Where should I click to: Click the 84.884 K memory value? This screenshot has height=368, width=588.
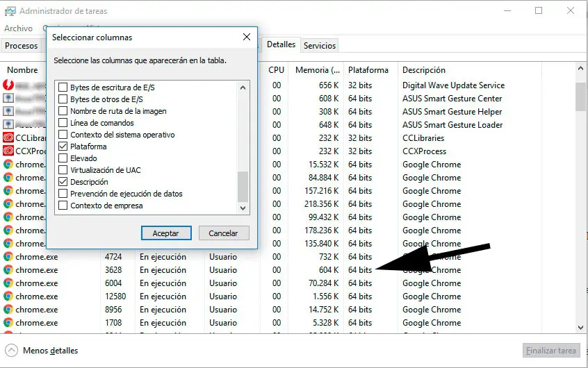pyautogui.click(x=324, y=177)
